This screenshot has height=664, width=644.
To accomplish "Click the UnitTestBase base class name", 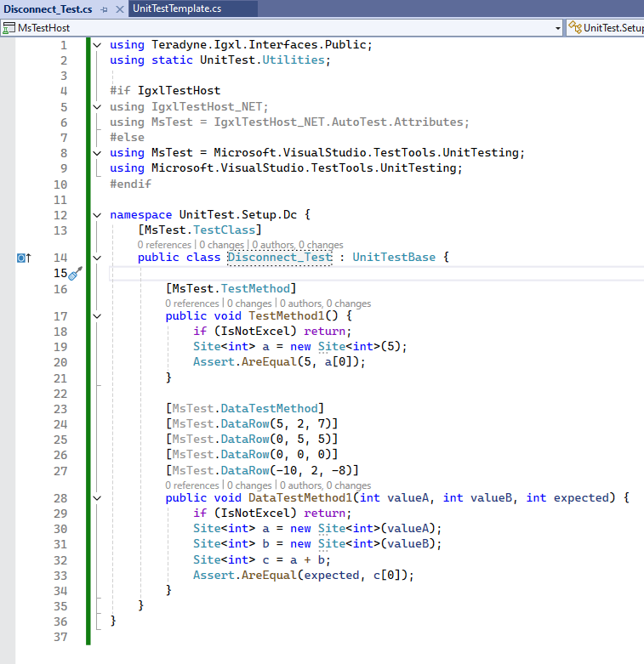I will pos(394,258).
